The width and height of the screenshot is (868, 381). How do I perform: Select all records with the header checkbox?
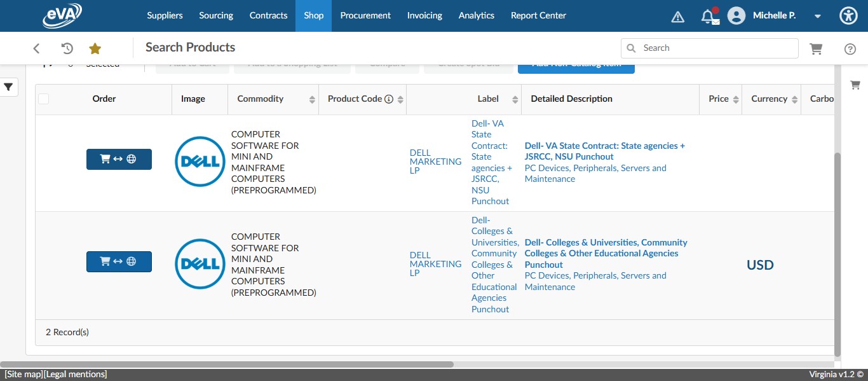[43, 99]
